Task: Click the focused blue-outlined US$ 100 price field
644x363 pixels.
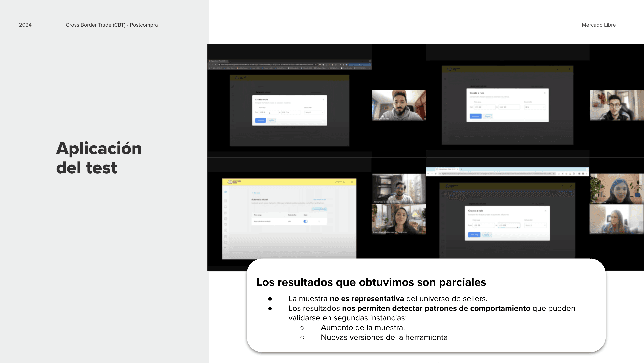Action: click(x=509, y=225)
